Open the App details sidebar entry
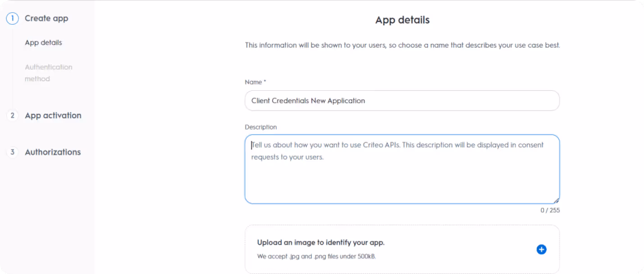 (43, 42)
